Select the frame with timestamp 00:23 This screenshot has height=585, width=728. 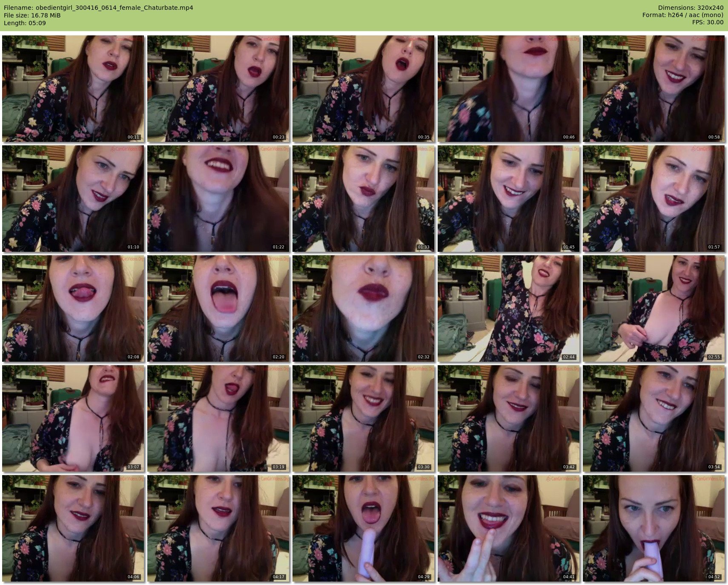tap(218, 89)
